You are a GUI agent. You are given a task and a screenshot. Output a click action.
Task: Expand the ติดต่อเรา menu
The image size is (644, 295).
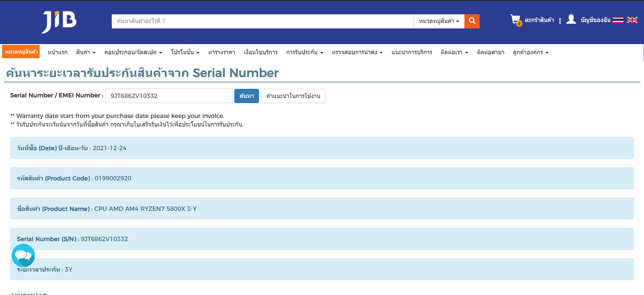click(x=454, y=52)
